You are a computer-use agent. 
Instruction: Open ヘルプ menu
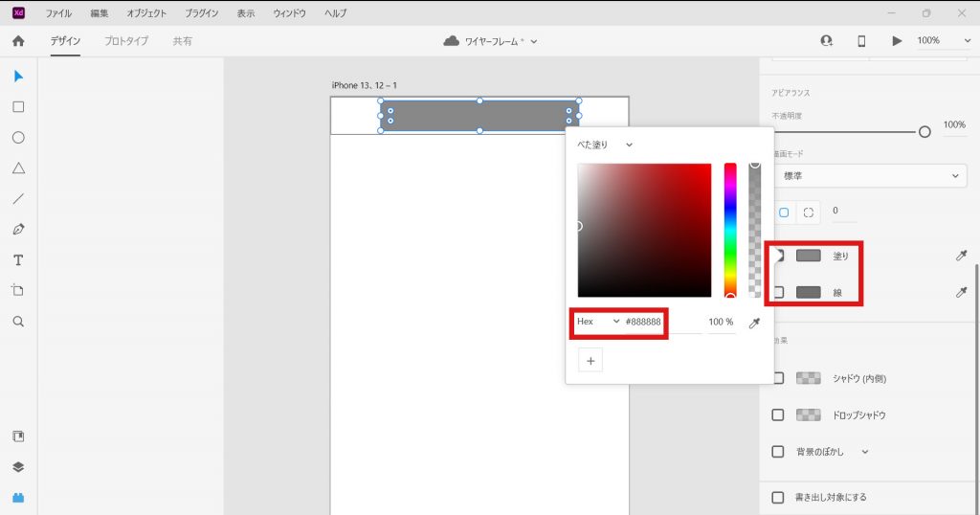coord(336,12)
